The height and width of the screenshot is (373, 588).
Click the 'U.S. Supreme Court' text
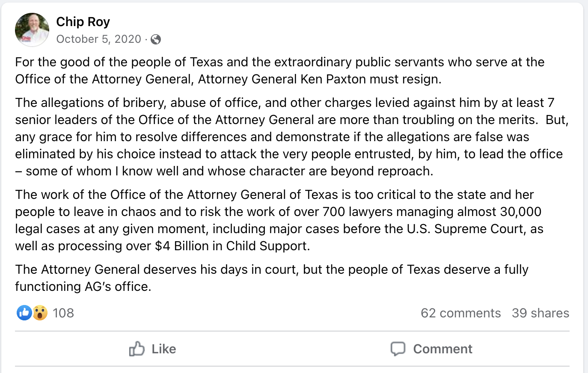click(x=479, y=229)
